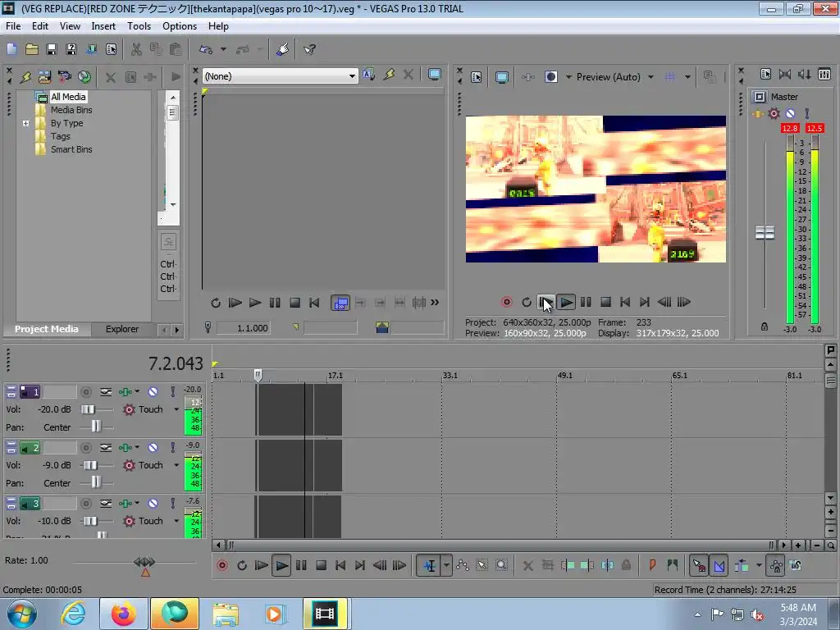Click the Insert Marker icon
This screenshot has width=840, height=630.
652,565
